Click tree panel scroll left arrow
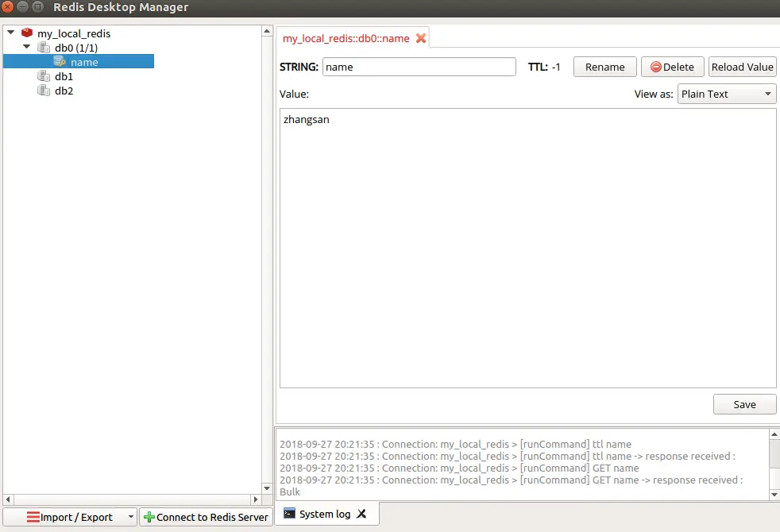The height and width of the screenshot is (532, 780). tap(8, 499)
